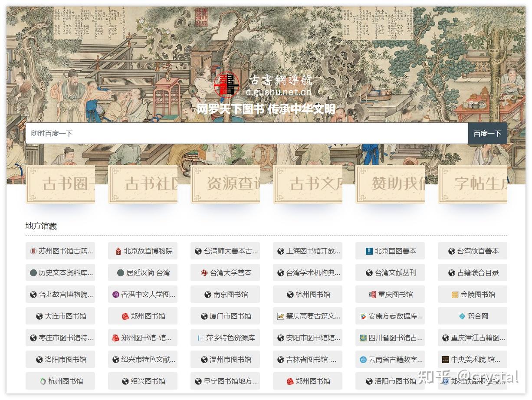Click the globe icon beside 台湾故宫善本

[452, 251]
